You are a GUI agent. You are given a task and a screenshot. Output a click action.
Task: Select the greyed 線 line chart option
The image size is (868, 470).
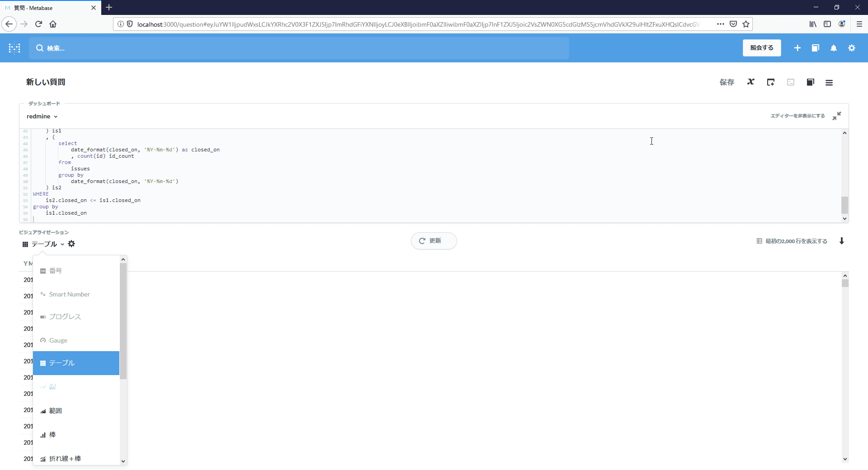[x=76, y=387]
